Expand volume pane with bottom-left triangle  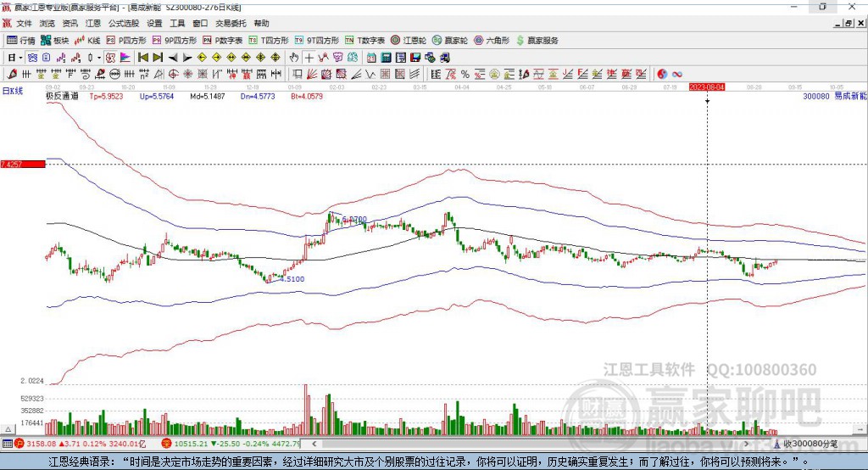tap(8, 429)
